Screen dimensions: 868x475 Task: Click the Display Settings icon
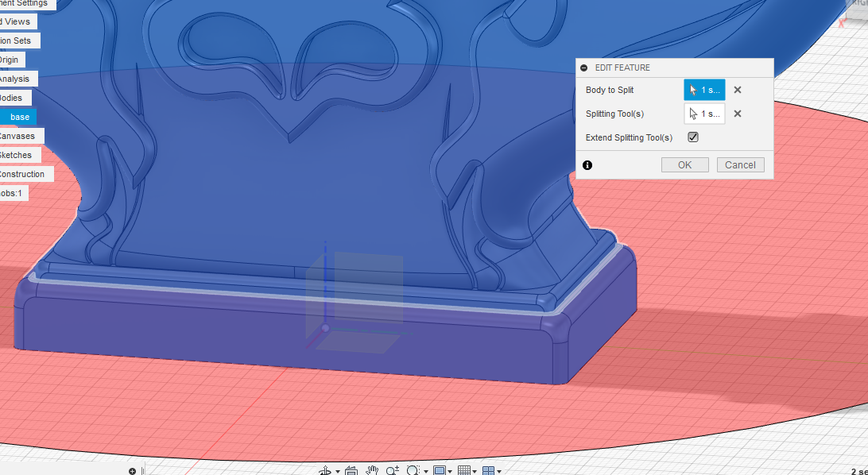pyautogui.click(x=440, y=470)
